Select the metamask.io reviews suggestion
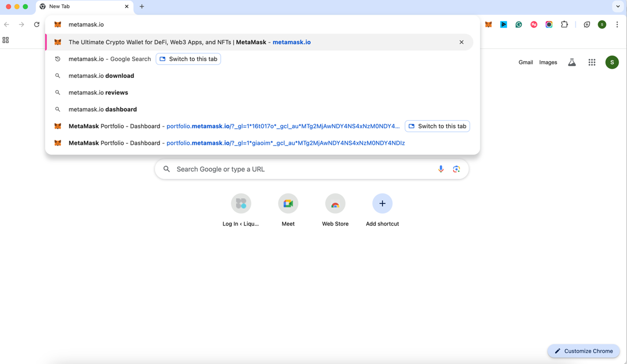 [259, 92]
